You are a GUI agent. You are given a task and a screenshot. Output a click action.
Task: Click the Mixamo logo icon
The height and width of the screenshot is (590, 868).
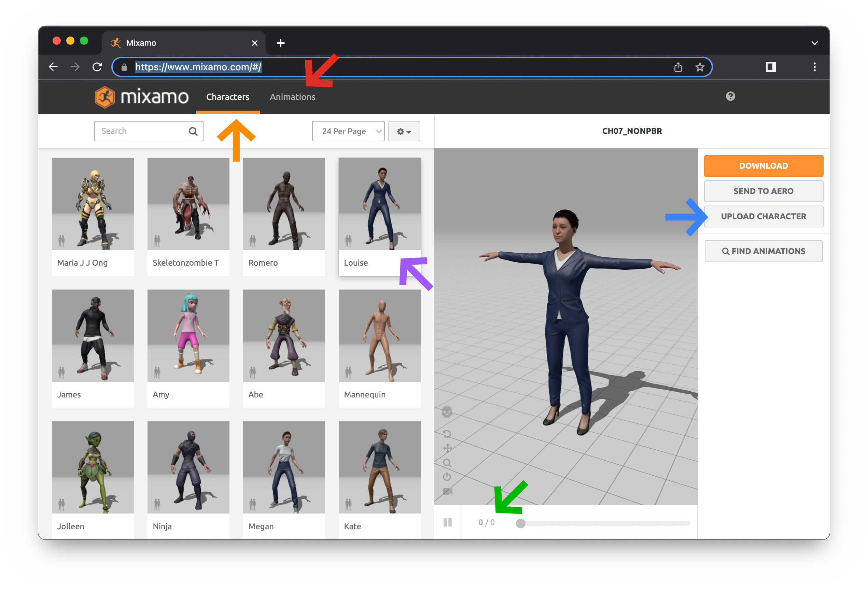[105, 97]
